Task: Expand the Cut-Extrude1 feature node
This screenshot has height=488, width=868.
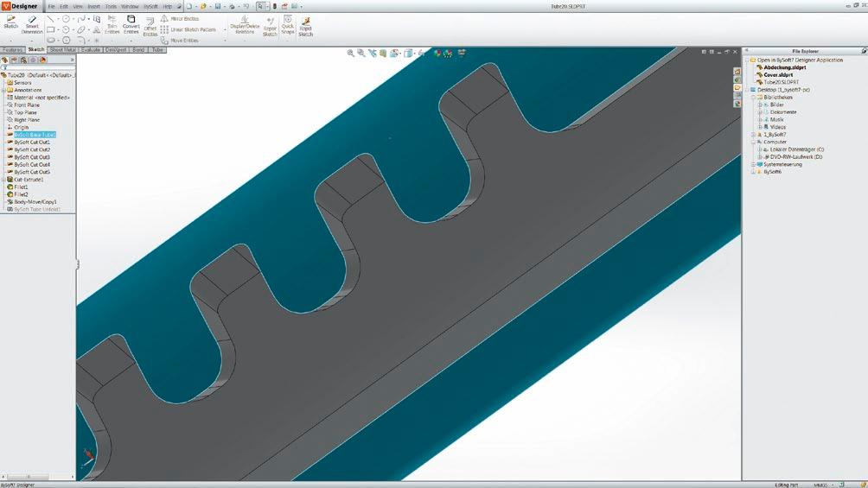Action: click(x=3, y=180)
